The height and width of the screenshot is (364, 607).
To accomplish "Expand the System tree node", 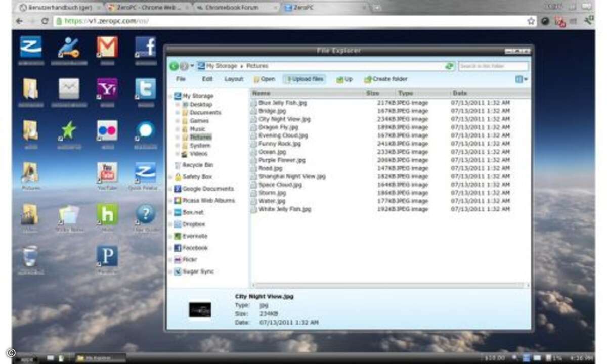I will (x=178, y=146).
